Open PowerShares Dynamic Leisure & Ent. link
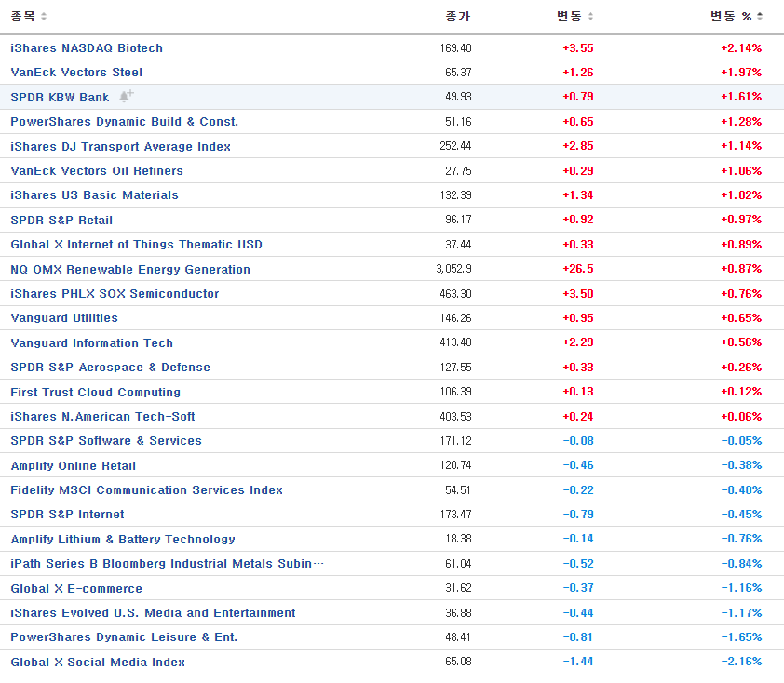 pyautogui.click(x=124, y=637)
